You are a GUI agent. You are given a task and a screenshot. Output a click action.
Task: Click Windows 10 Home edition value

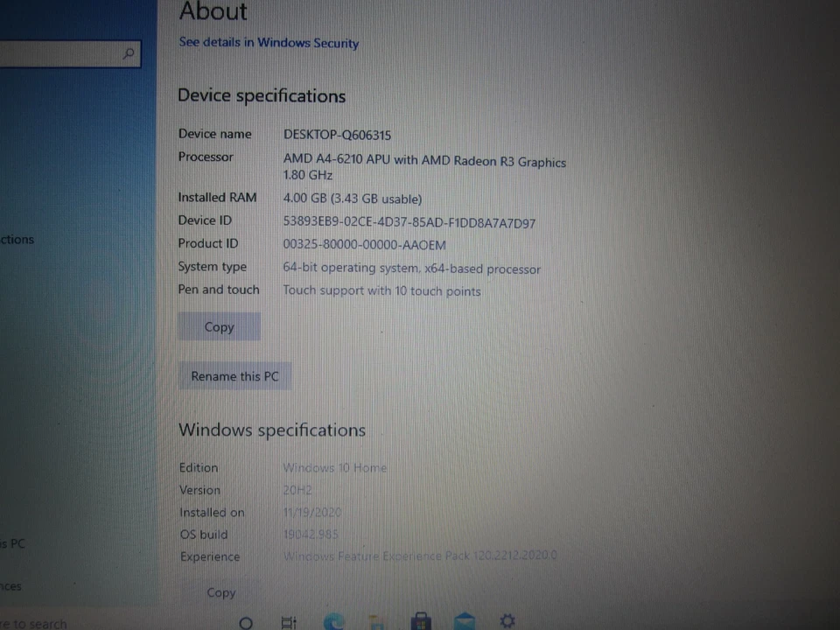coord(334,467)
